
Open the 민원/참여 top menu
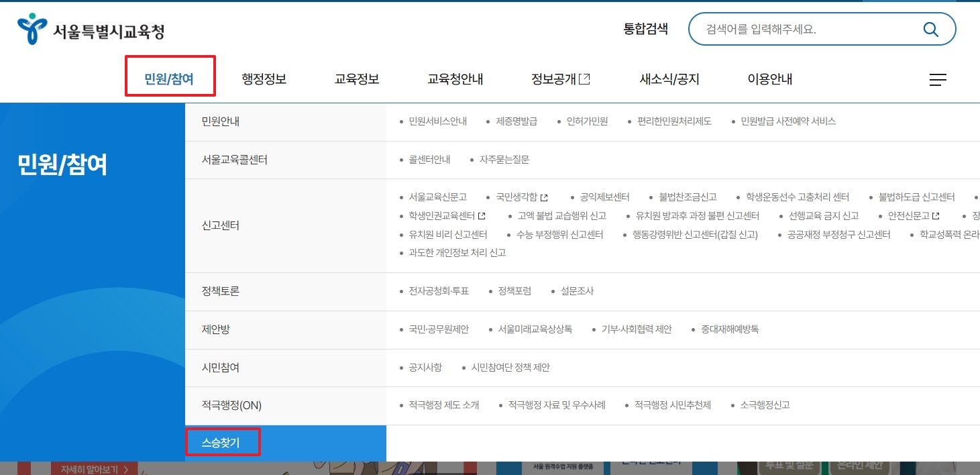[x=169, y=79]
